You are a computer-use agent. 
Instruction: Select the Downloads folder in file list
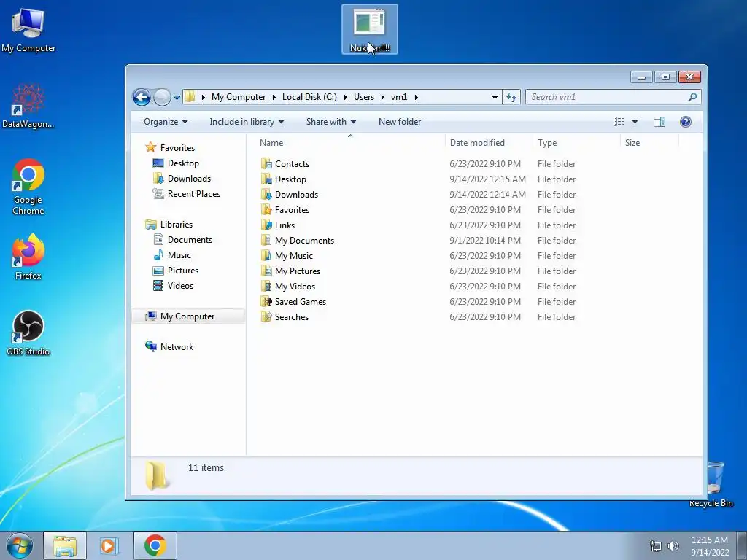(x=296, y=194)
